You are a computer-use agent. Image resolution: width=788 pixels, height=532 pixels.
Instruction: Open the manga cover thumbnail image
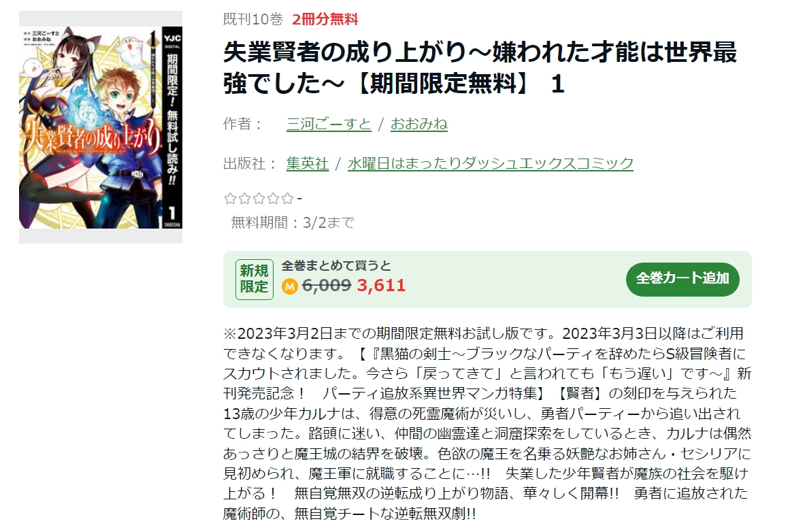coord(101,127)
